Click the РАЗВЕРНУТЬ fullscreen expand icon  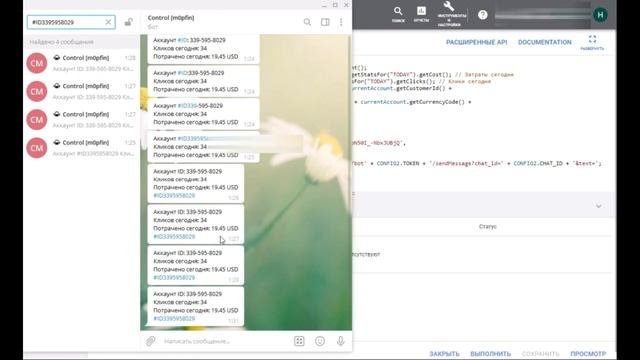(x=592, y=42)
